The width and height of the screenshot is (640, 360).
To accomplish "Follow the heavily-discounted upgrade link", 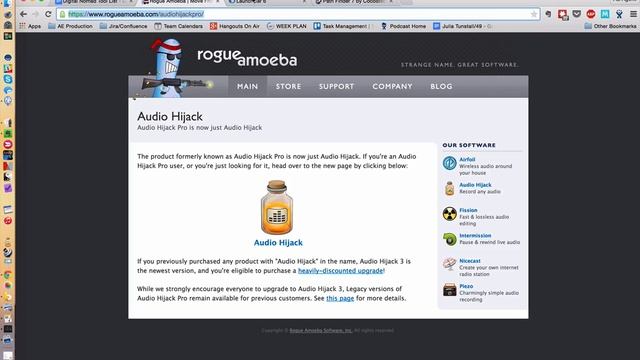I will 340,271.
